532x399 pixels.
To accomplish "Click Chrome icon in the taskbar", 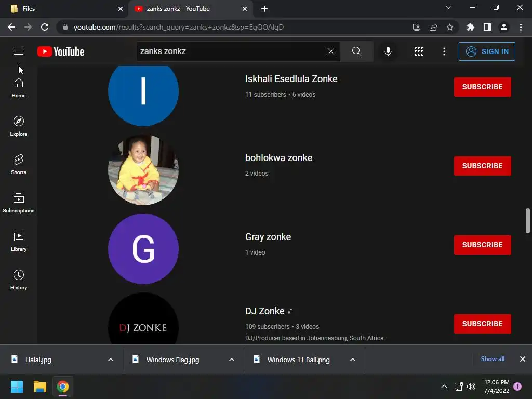I will coord(63,387).
